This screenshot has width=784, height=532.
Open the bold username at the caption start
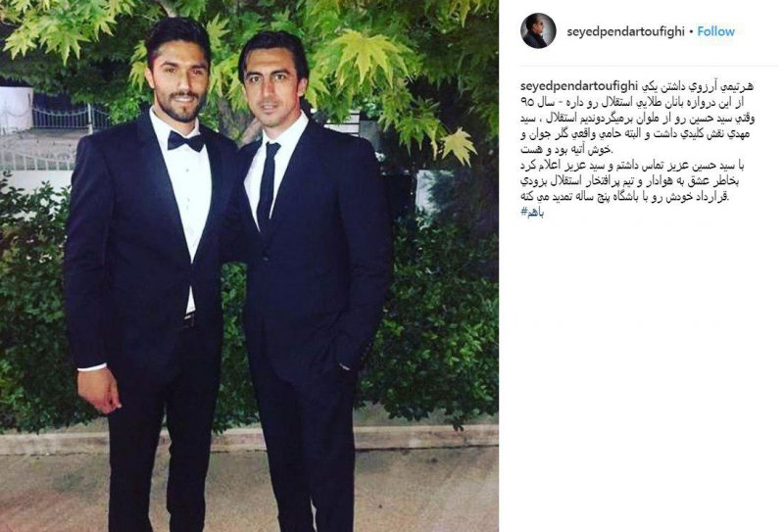coord(579,86)
